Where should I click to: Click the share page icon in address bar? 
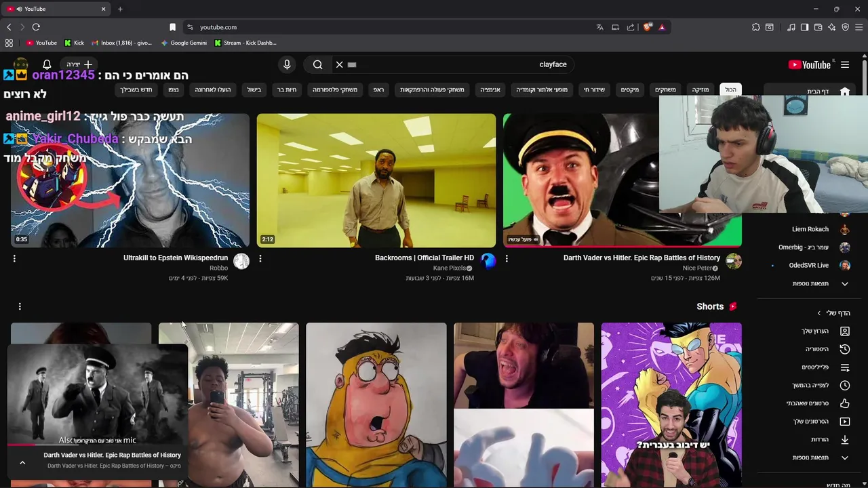pos(631,27)
